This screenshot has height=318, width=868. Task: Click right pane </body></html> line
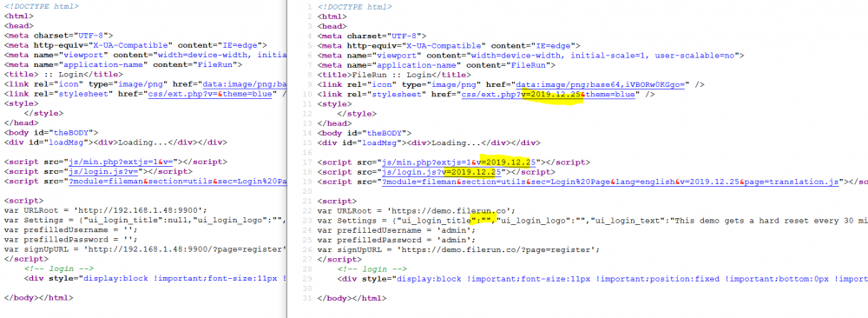click(352, 298)
